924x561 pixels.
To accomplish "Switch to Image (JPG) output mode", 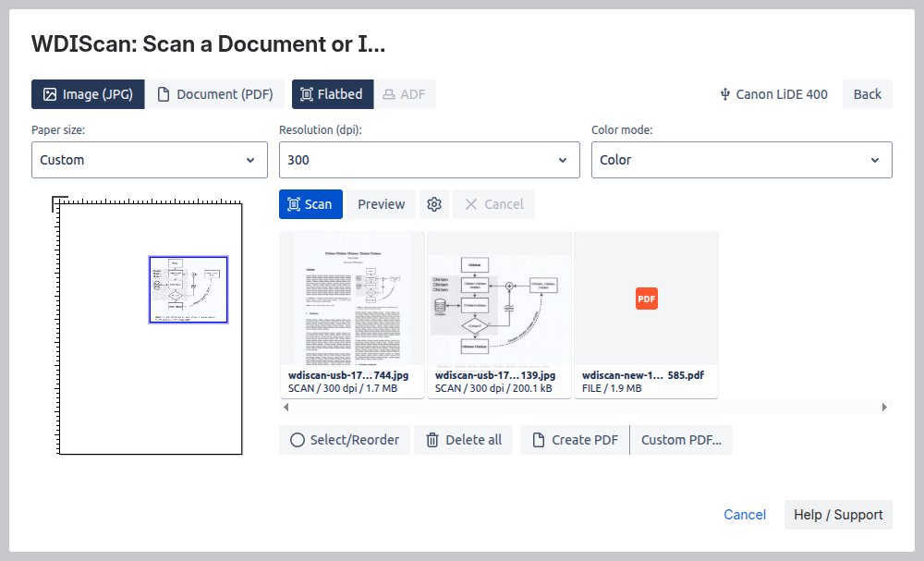I will coord(88,94).
